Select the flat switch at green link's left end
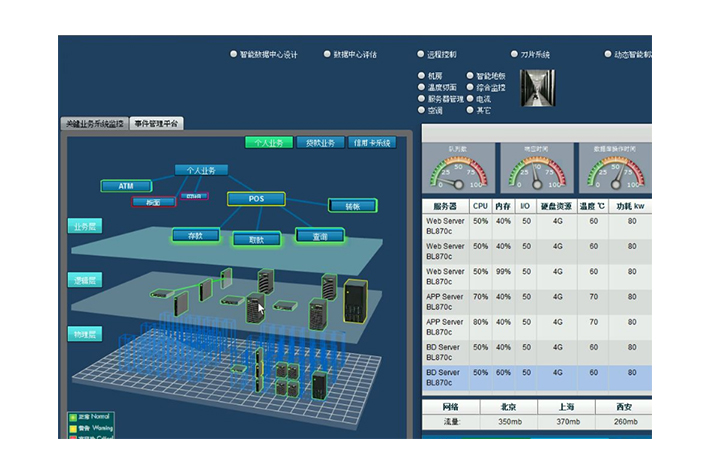Screen dimensions: 709x473 coord(162,294)
